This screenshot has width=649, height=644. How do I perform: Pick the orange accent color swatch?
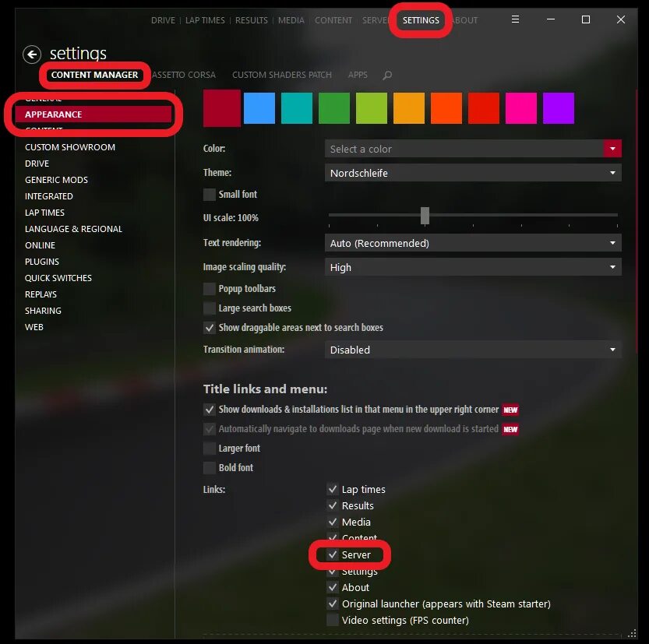(x=446, y=108)
